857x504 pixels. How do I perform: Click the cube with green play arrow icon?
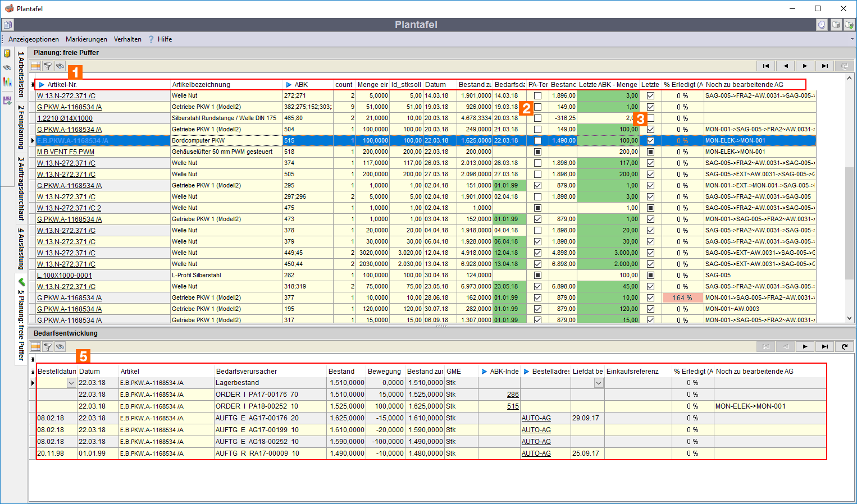tap(849, 25)
